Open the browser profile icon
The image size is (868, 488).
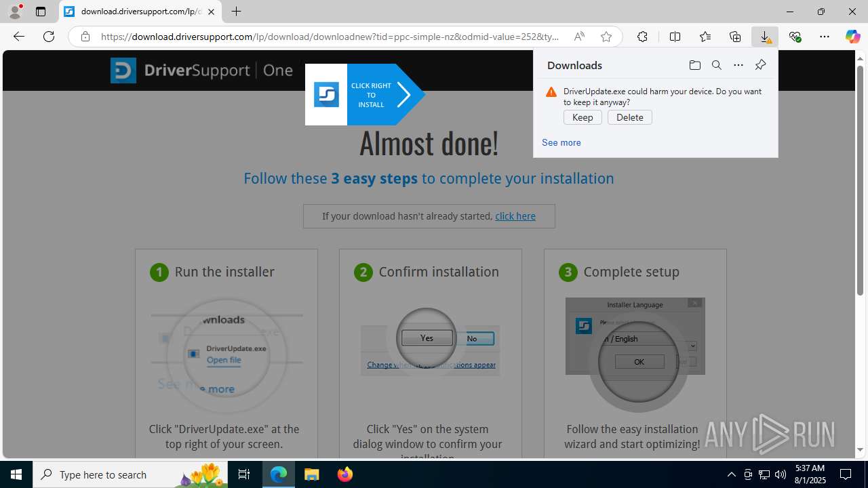coord(15,12)
